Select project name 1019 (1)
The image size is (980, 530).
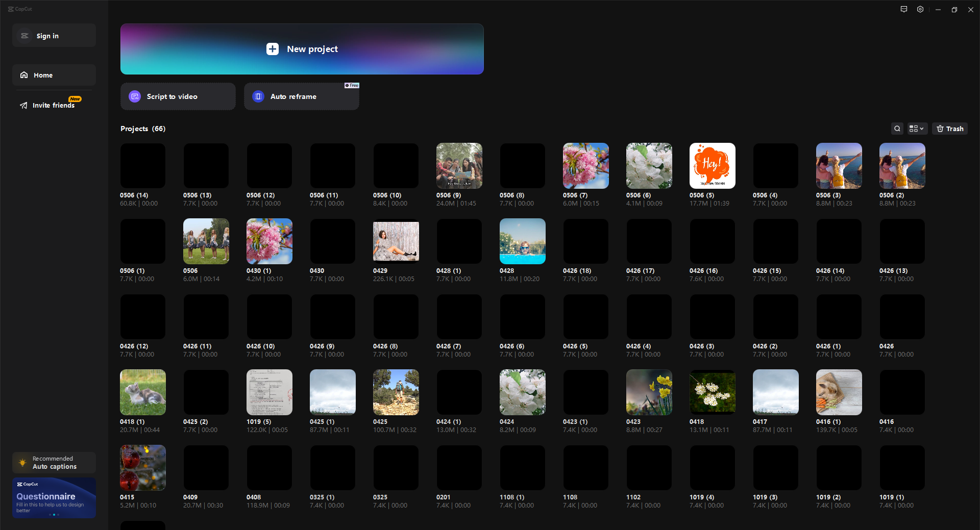coord(892,497)
